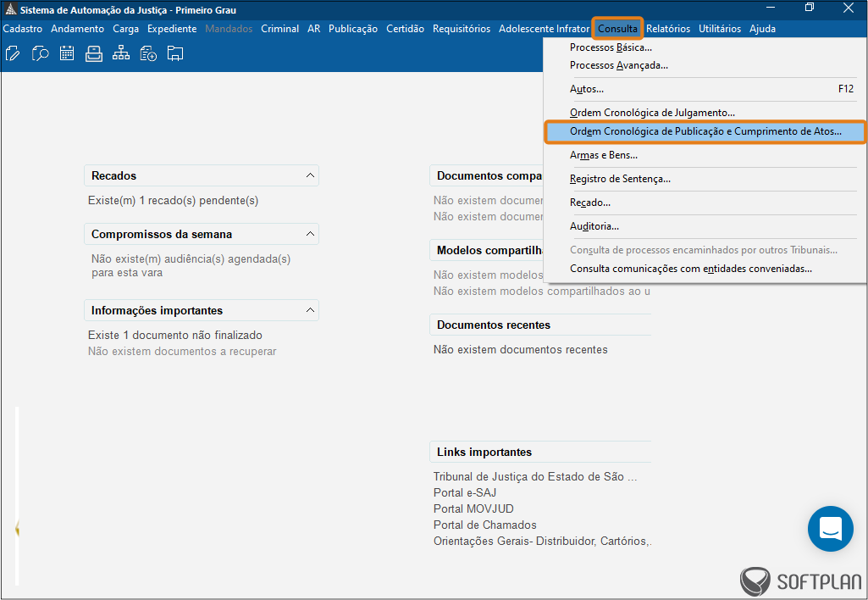The height and width of the screenshot is (600, 868).
Task: Click the Consulta menu
Action: tap(618, 29)
